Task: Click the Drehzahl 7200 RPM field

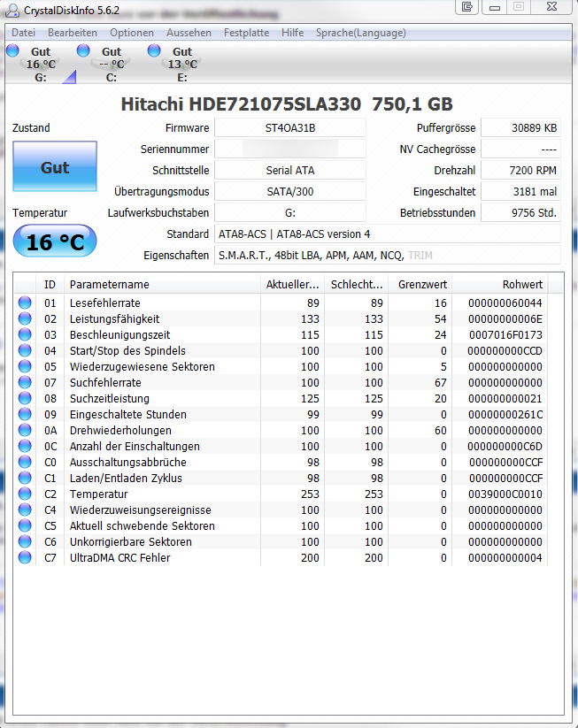Action: 520,171
